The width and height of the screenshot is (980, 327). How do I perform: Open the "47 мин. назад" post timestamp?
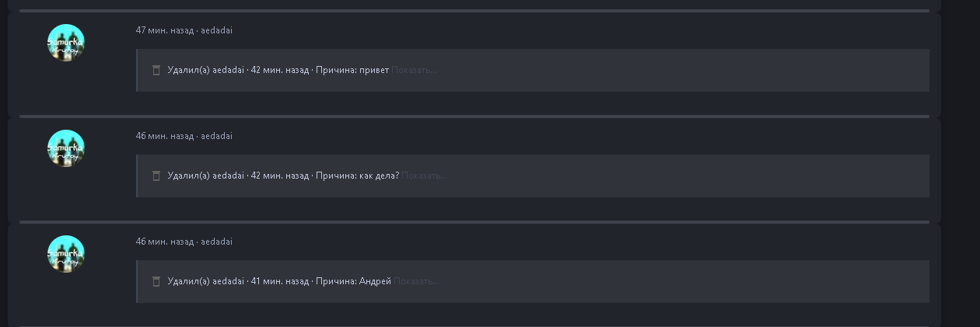[165, 30]
